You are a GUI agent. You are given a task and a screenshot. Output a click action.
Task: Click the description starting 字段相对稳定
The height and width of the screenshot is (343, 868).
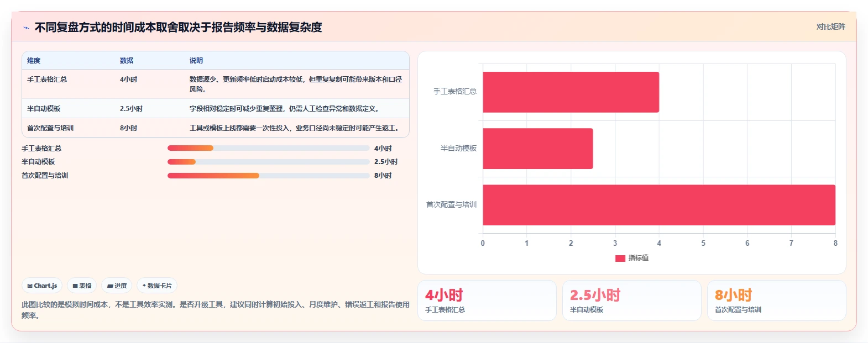click(285, 109)
